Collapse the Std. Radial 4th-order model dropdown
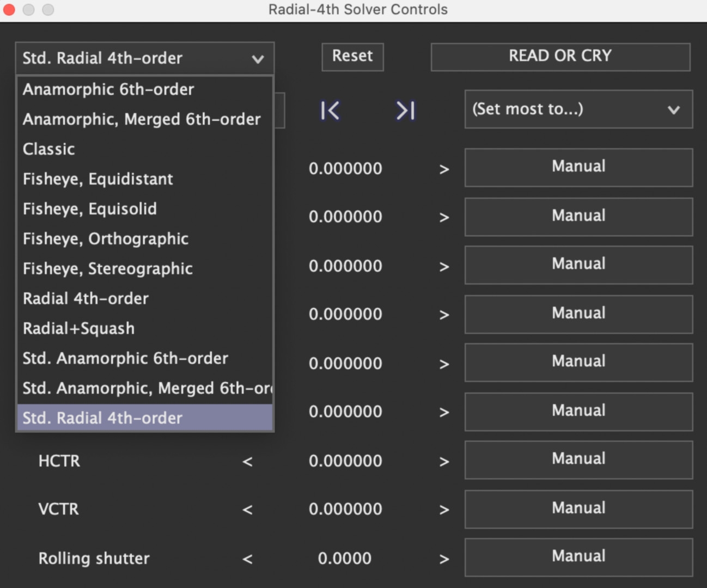Screen dimensions: 707x588 [x=144, y=58]
